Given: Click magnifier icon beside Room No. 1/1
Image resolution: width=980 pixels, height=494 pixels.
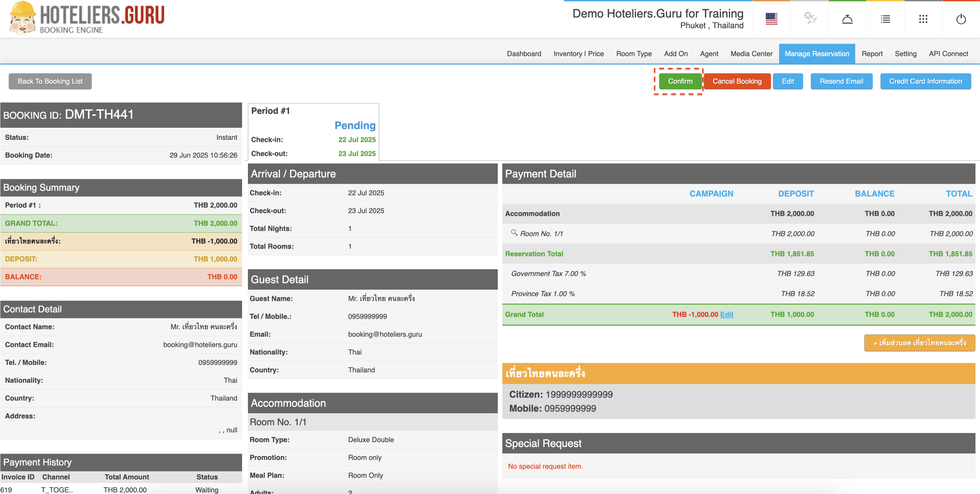Looking at the screenshot, I should pyautogui.click(x=514, y=232).
